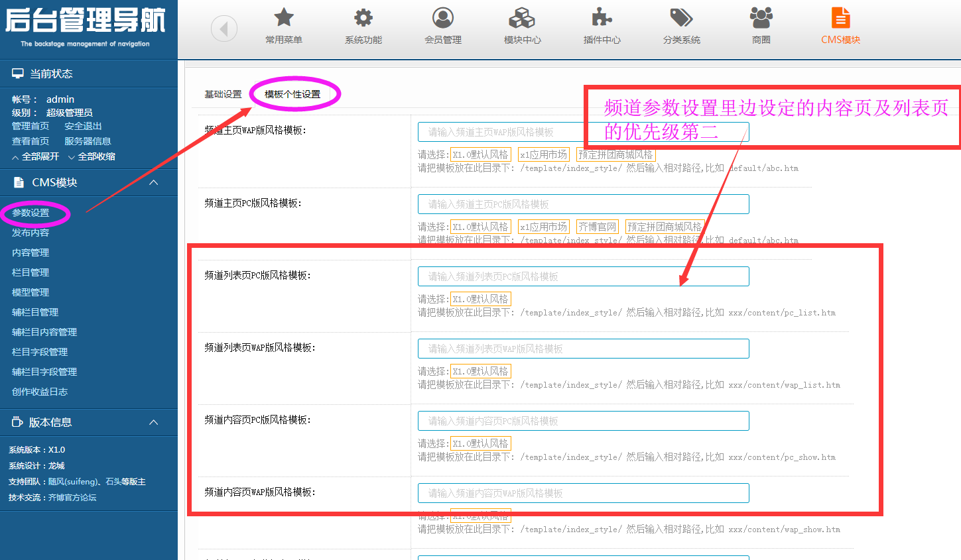Open 会员管理 user icon
Image resolution: width=961 pixels, height=560 pixels.
443,18
